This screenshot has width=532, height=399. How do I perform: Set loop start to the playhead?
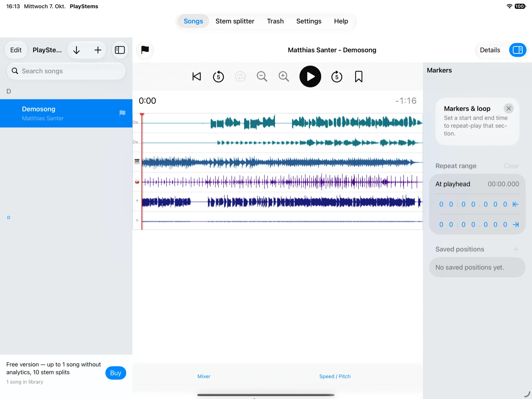[516, 204]
